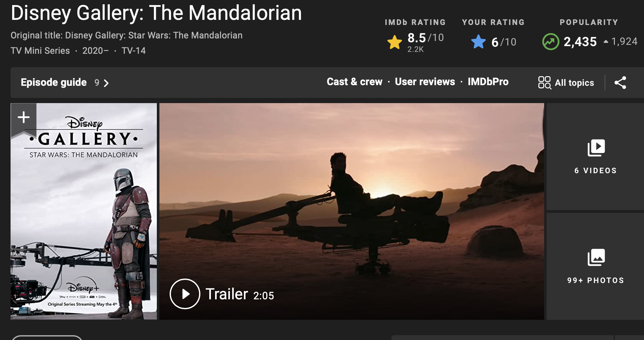Click the 8.5/10 IMDb rating score

point(425,38)
